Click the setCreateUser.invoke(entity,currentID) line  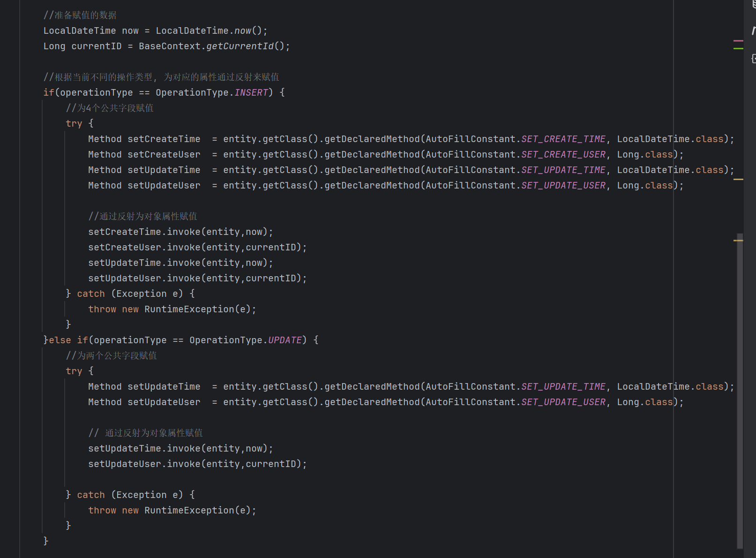click(x=197, y=247)
